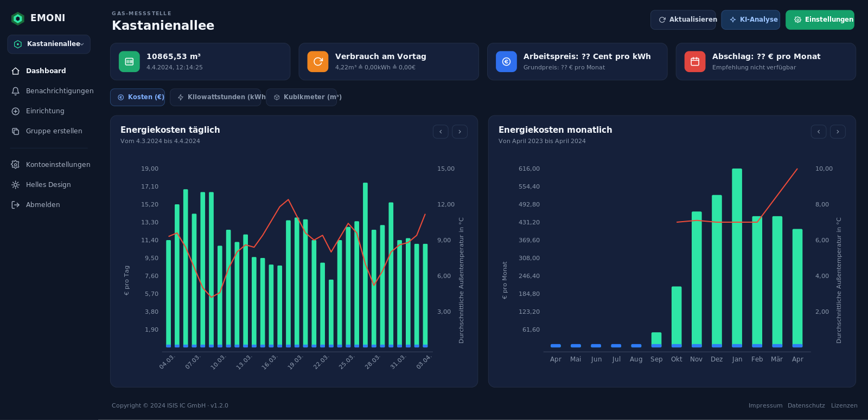
Task: Click the Abmelden logout arrow icon
Action: pyautogui.click(x=16, y=205)
